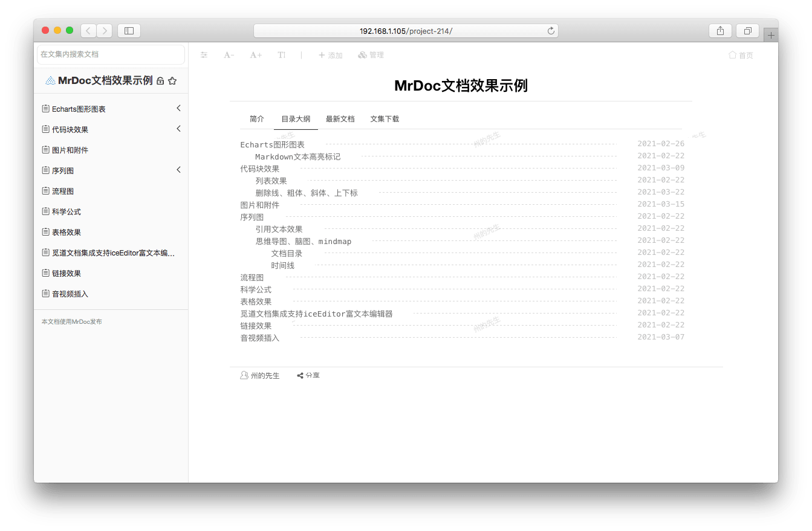Reload the page with the refresh icon
Screen dimensions: 812x531
551,31
